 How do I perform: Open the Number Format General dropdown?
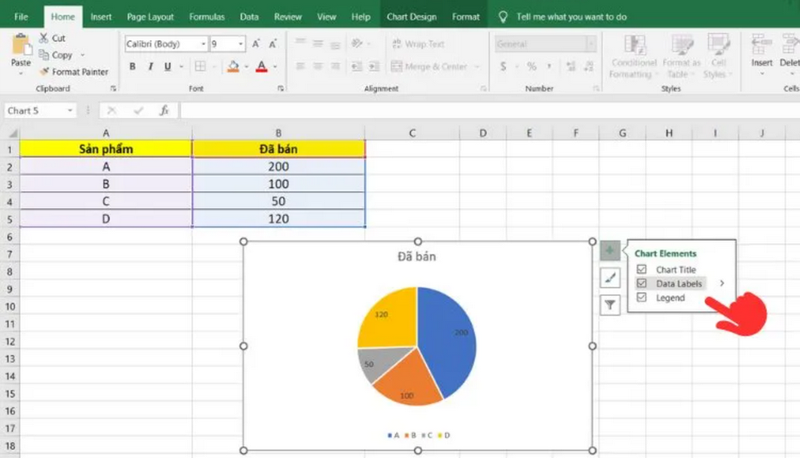[590, 44]
